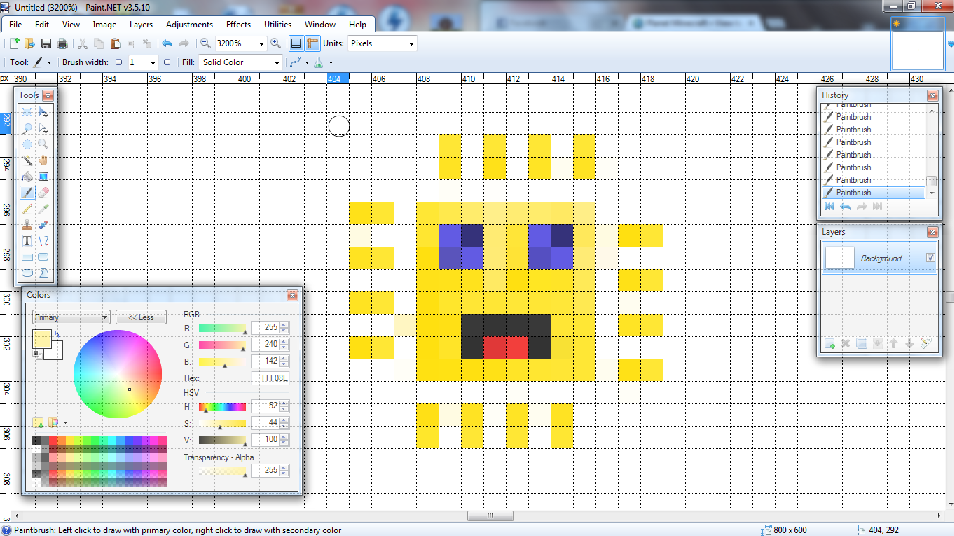Select the Ellipse Select tool
Screen dimensions: 954x536
point(27,144)
